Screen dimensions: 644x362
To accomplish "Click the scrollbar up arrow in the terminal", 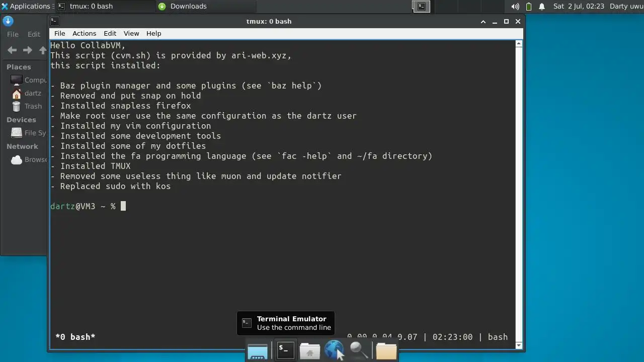I will click(x=519, y=44).
